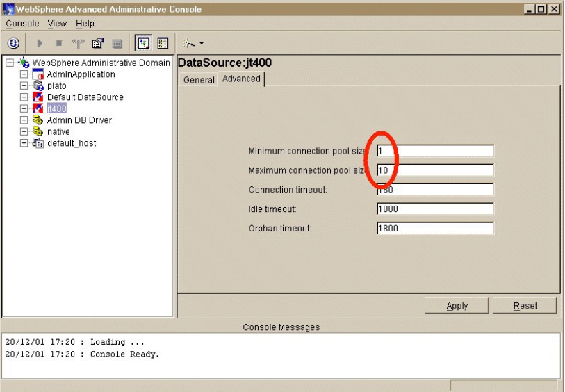565x392 pixels.
Task: Click the Connection timeout label
Action: 288,190
